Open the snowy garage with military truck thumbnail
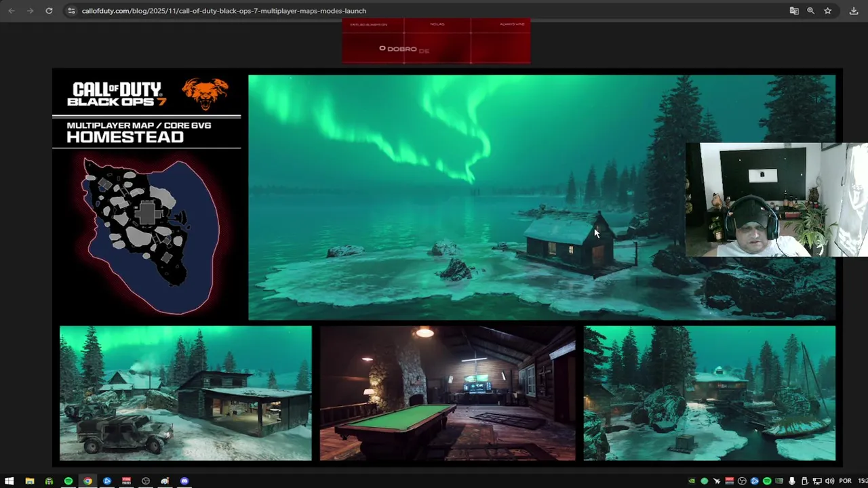This screenshot has width=868, height=488. (186, 393)
